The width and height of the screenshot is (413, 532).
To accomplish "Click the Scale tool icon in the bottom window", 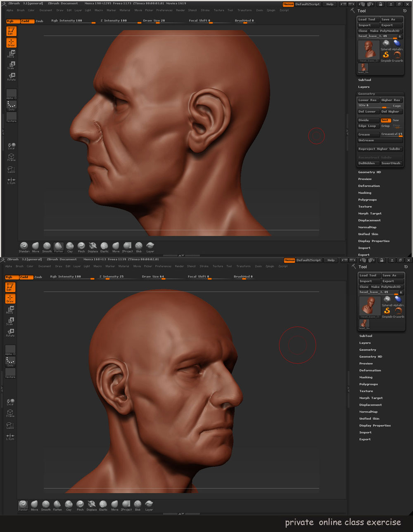I will pos(10,321).
